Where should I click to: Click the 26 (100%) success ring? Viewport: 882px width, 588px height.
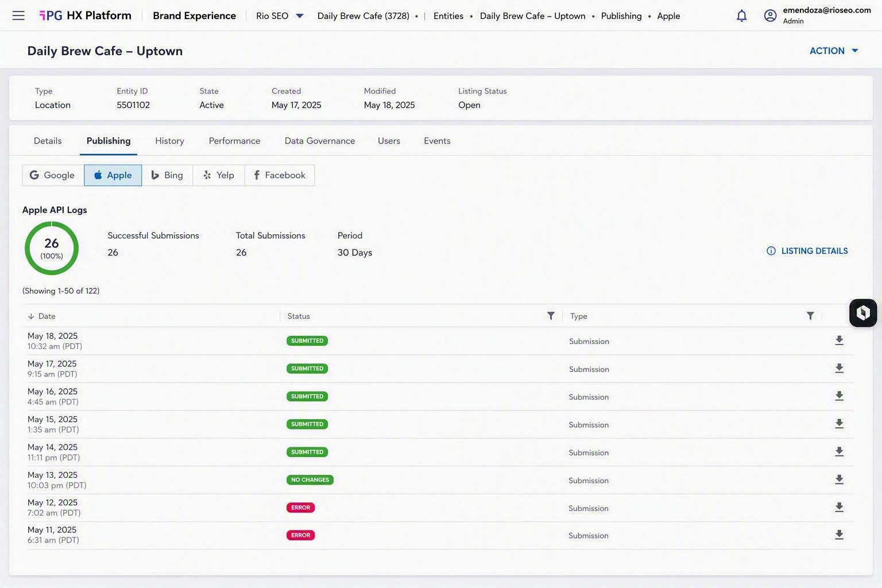click(52, 248)
